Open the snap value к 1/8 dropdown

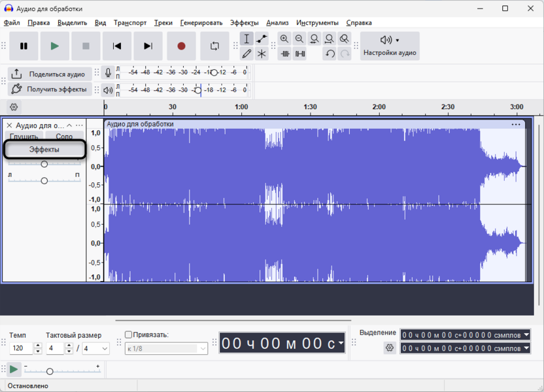tap(167, 349)
